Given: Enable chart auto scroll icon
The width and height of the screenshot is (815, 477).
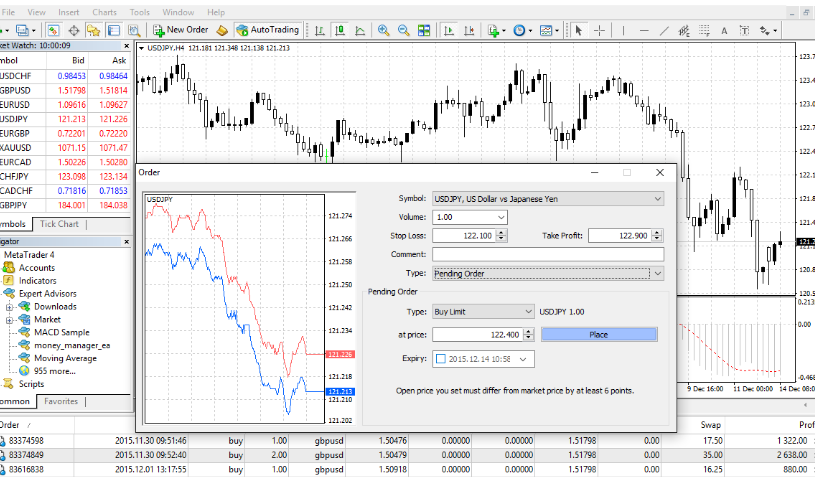Looking at the screenshot, I should [449, 30].
